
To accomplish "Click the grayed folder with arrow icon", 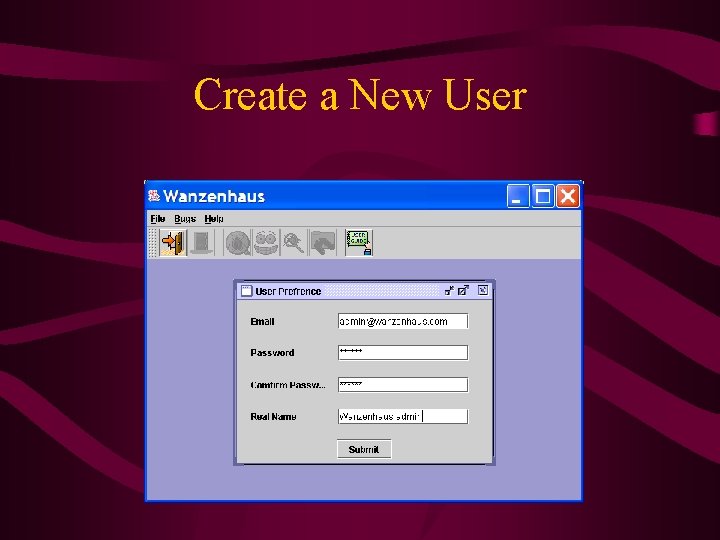I will pyautogui.click(x=322, y=242).
